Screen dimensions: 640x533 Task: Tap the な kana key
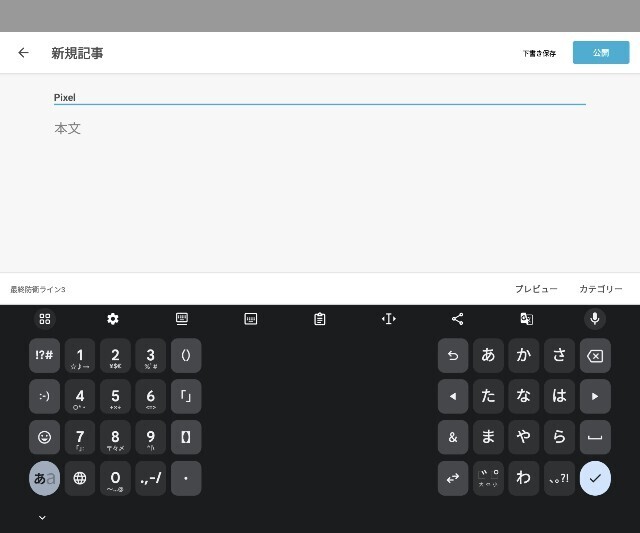click(524, 396)
